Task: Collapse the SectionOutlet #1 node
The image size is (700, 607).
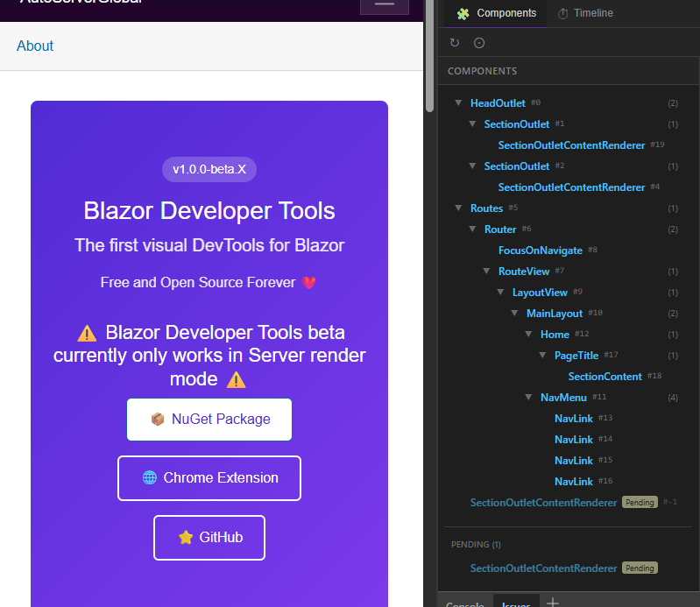Action: click(472, 124)
